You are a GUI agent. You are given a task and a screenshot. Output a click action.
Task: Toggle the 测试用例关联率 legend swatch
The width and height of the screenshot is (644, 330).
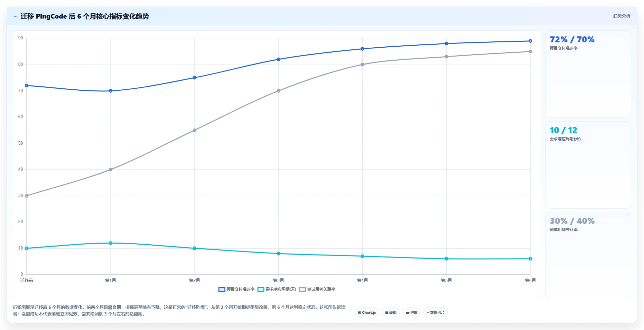[302, 290]
